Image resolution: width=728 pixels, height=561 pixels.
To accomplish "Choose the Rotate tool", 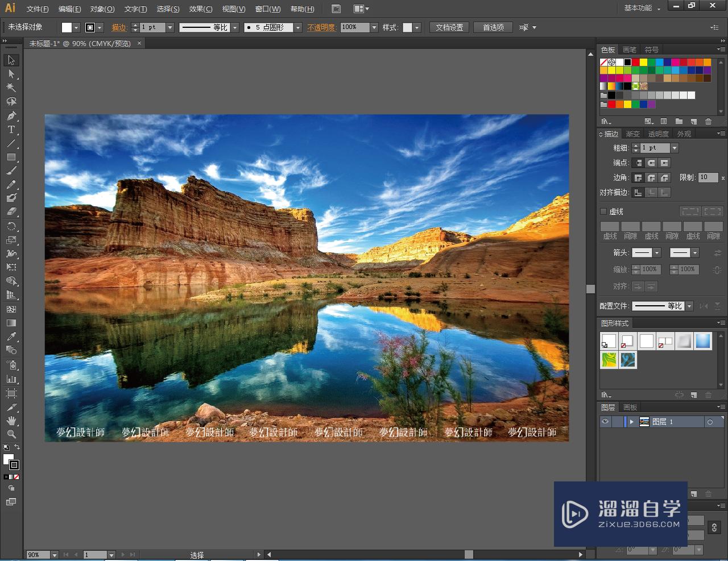I will [x=11, y=226].
